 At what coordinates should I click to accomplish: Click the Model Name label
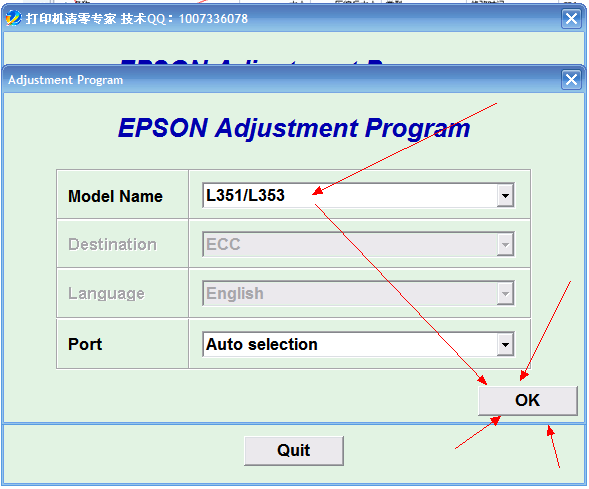[x=115, y=196]
